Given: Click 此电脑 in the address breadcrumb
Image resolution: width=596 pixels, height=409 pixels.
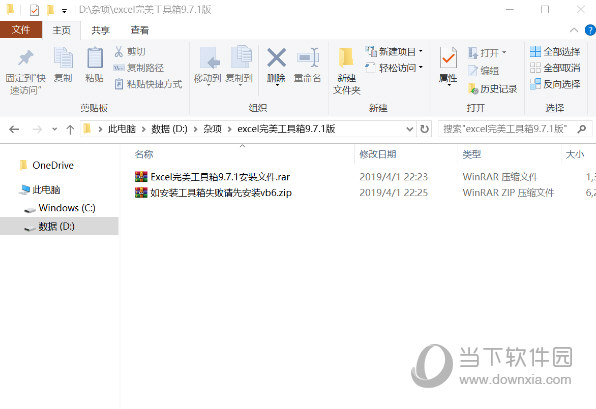Looking at the screenshot, I should pyautogui.click(x=122, y=129).
